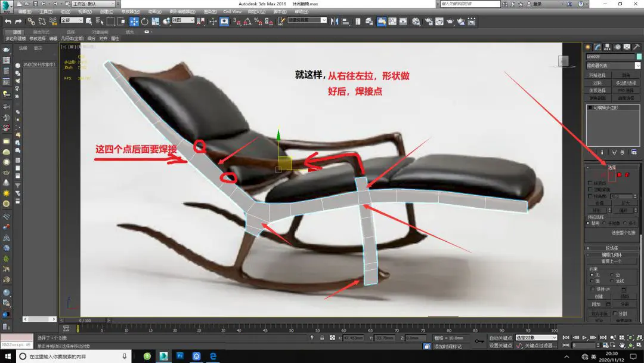Viewport: 644px width, 363px height.
Task: Select 边 constraint radio button
Action: [x=612, y=275]
